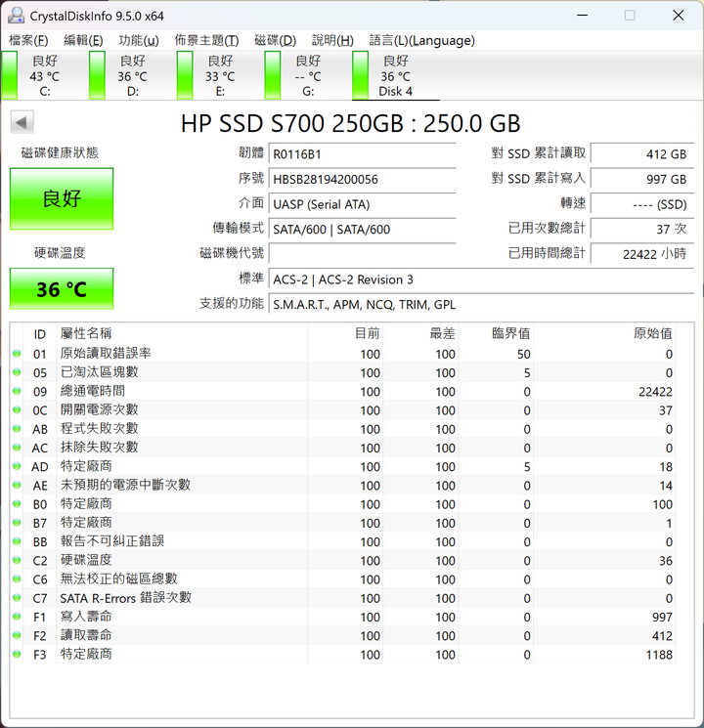Open the 磁碟(D) menu
This screenshot has height=728, width=704.
point(276,41)
